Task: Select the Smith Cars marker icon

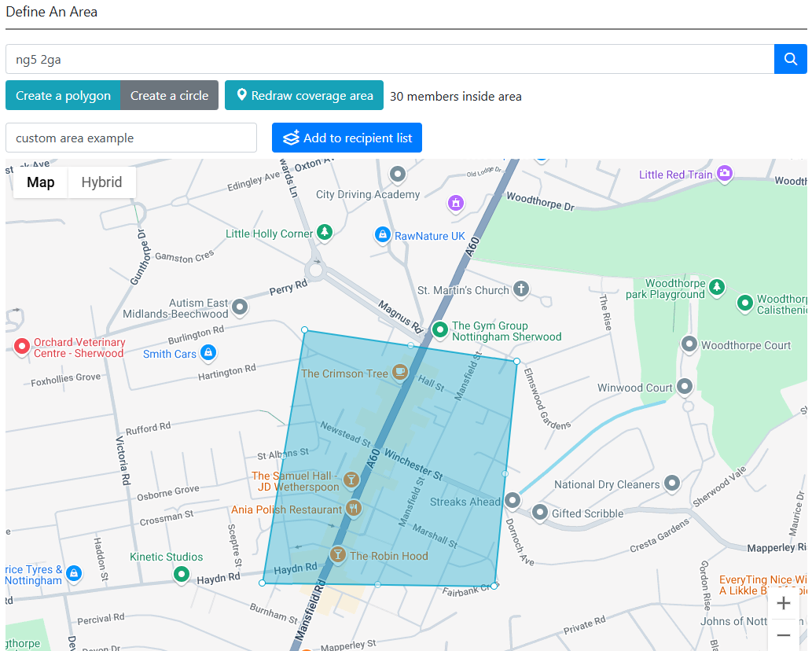Action: click(208, 353)
